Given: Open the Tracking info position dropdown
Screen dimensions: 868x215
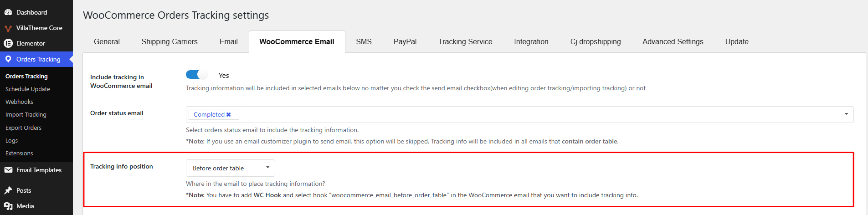Looking at the screenshot, I should point(231,168).
